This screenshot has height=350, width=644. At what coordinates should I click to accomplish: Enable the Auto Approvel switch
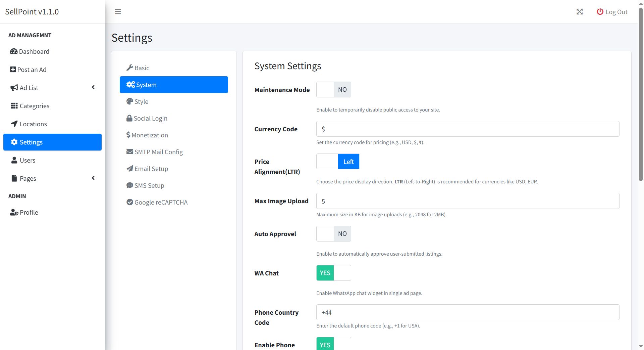333,234
